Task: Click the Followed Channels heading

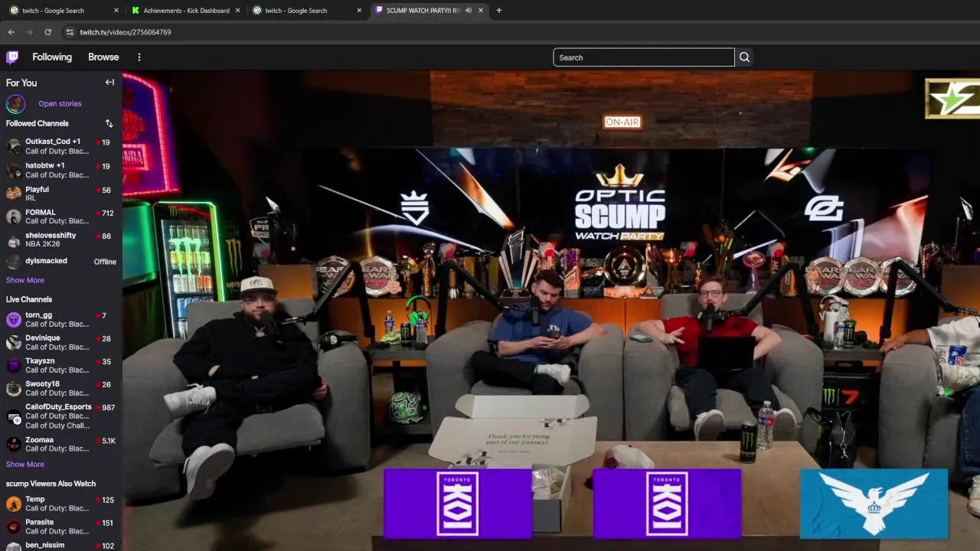Action: 37,123
